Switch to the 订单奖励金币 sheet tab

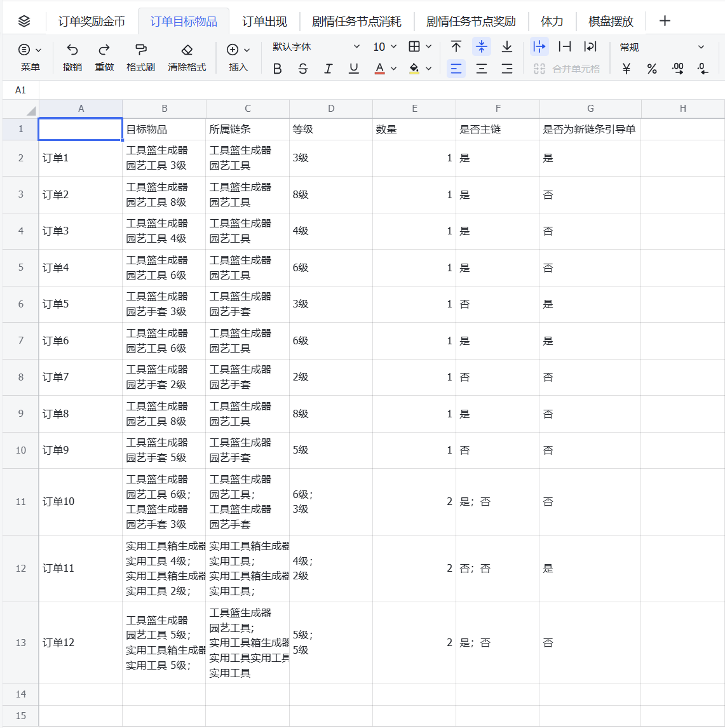click(x=91, y=22)
